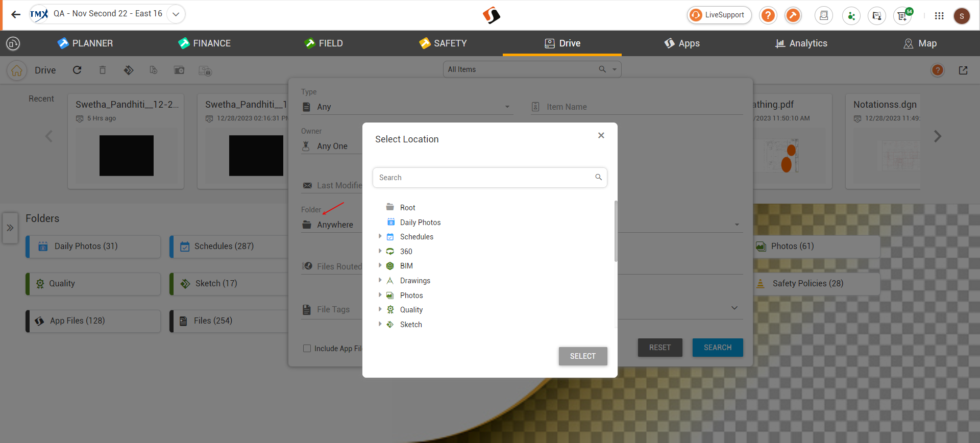This screenshot has width=980, height=443.
Task: Open the App Files (128) folder
Action: click(93, 321)
